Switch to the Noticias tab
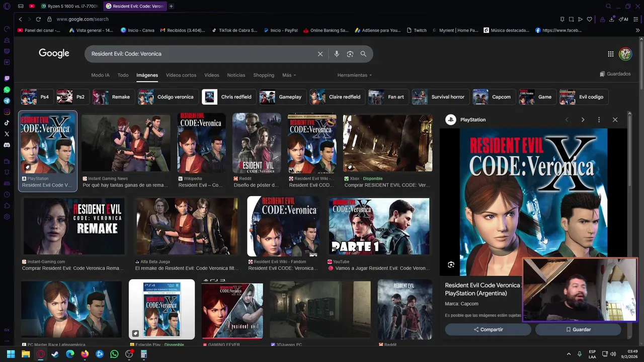The width and height of the screenshot is (644, 362). pyautogui.click(x=236, y=75)
